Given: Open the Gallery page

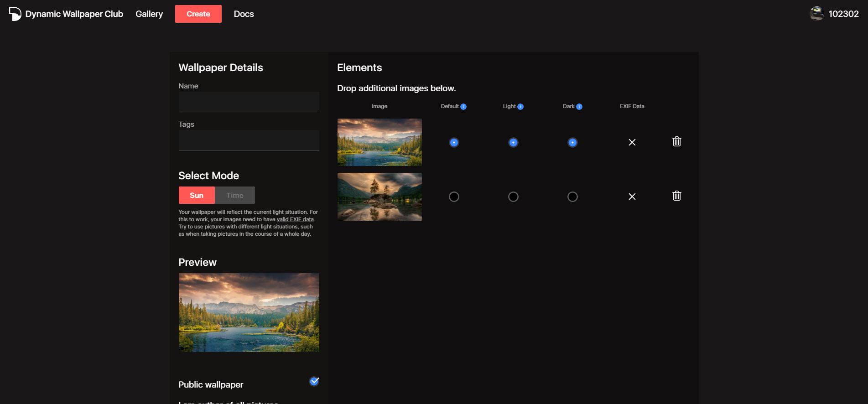Looking at the screenshot, I should tap(149, 14).
